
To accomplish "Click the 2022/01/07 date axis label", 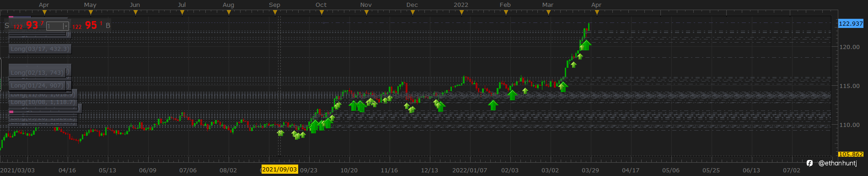I will (470, 170).
